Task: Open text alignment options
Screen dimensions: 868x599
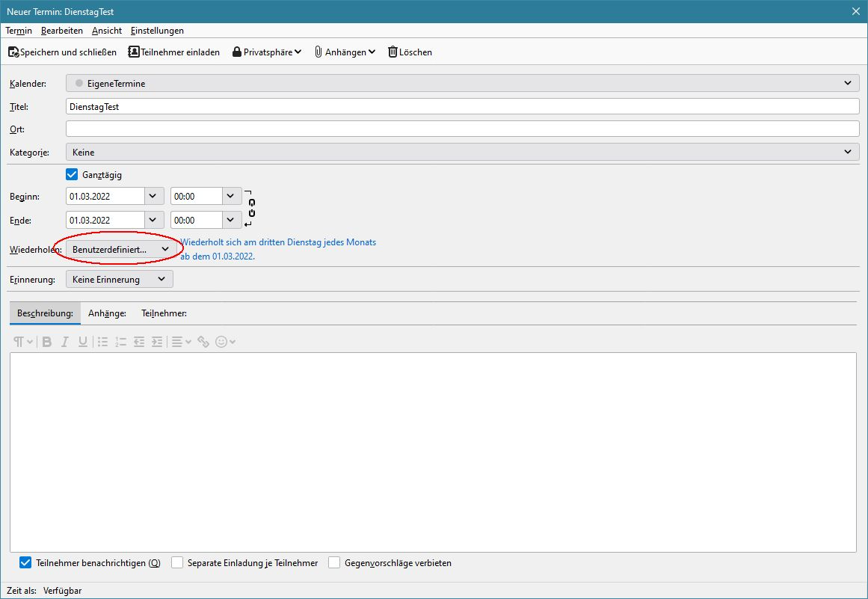Action: (181, 342)
